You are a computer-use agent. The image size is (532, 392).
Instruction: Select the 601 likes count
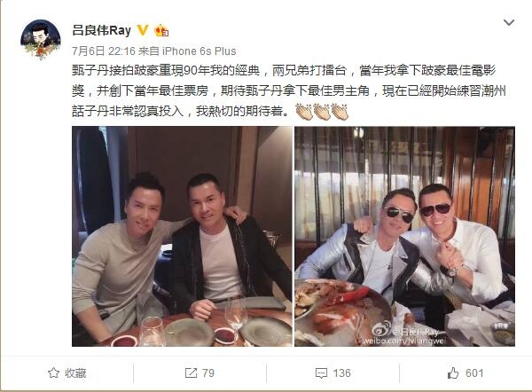pos(474,373)
